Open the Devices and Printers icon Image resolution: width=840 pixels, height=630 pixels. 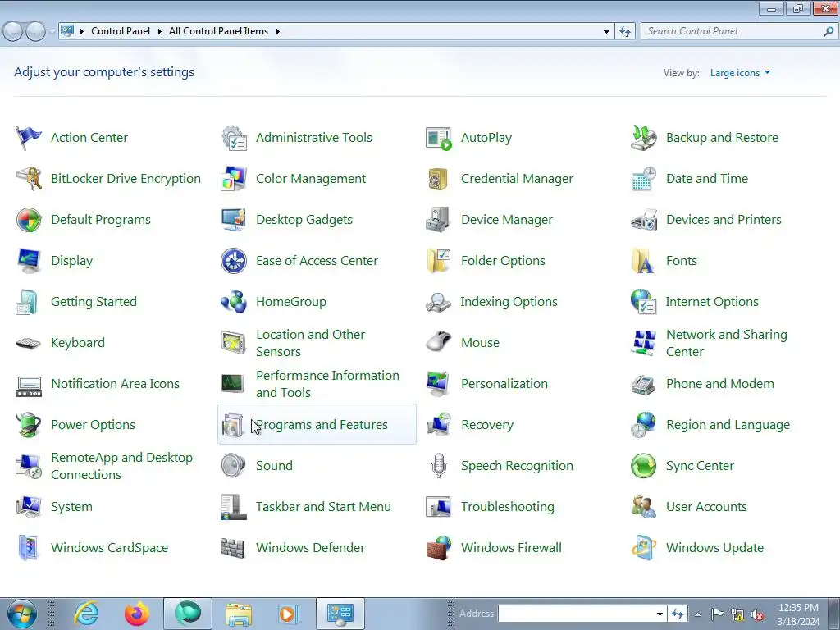[643, 220]
